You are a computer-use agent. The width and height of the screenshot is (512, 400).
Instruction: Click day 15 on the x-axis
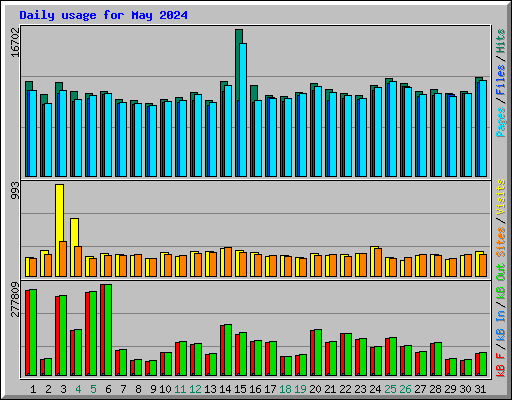(240, 389)
